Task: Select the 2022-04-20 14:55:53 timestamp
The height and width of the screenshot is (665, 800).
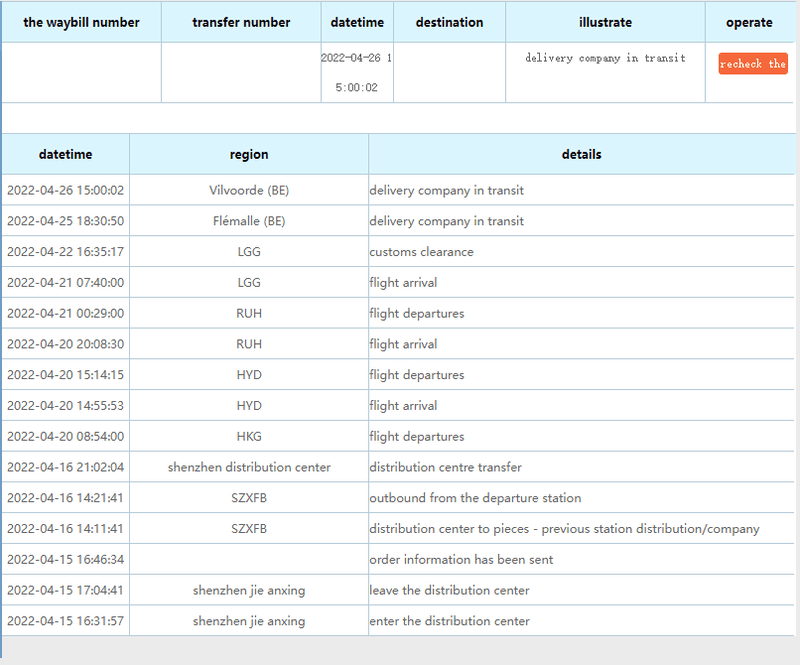Action: [65, 406]
